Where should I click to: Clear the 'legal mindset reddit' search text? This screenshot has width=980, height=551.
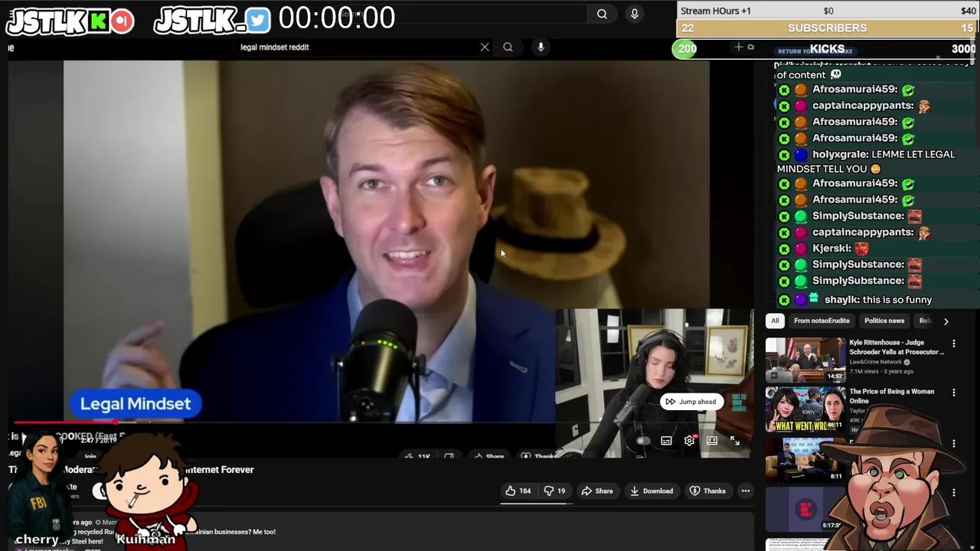(x=485, y=47)
